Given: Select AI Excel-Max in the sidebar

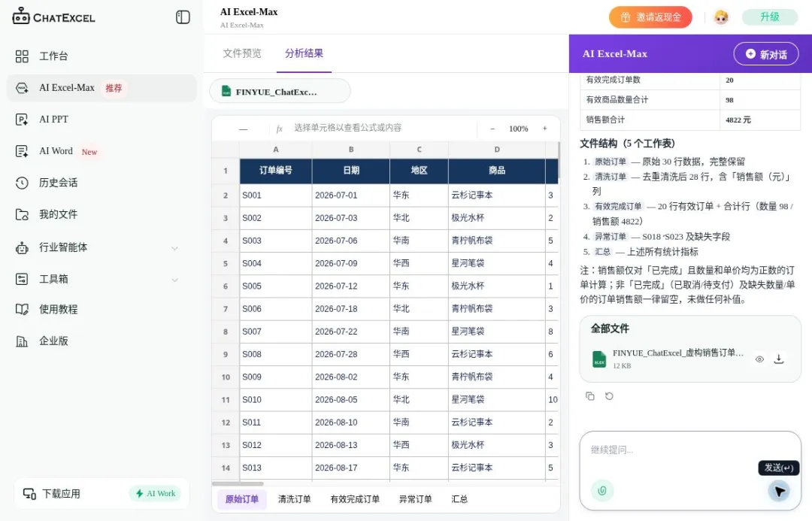Looking at the screenshot, I should tap(101, 88).
